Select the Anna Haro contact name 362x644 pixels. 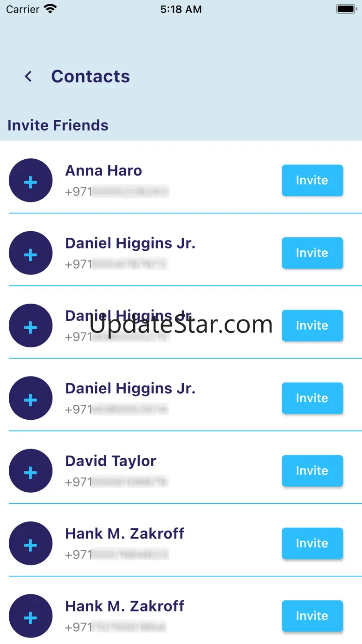point(103,170)
